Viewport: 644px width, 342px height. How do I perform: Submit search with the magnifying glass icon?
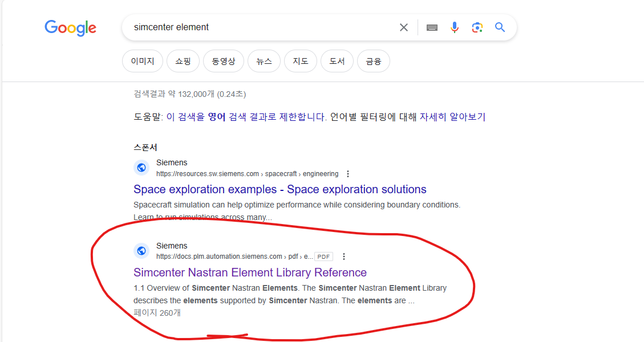point(500,27)
